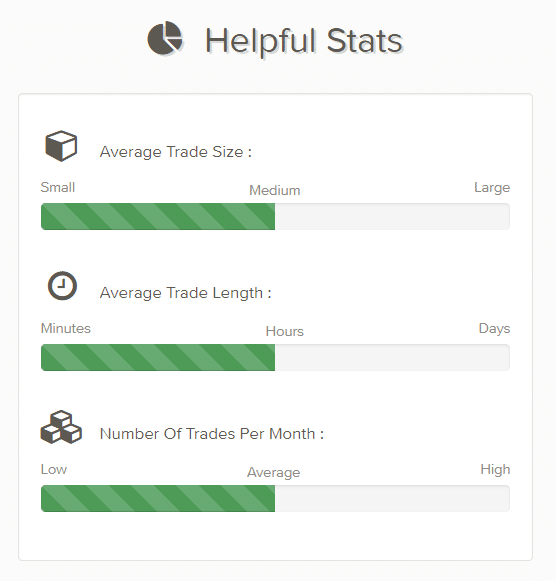Click the Large scale label

pyautogui.click(x=492, y=188)
